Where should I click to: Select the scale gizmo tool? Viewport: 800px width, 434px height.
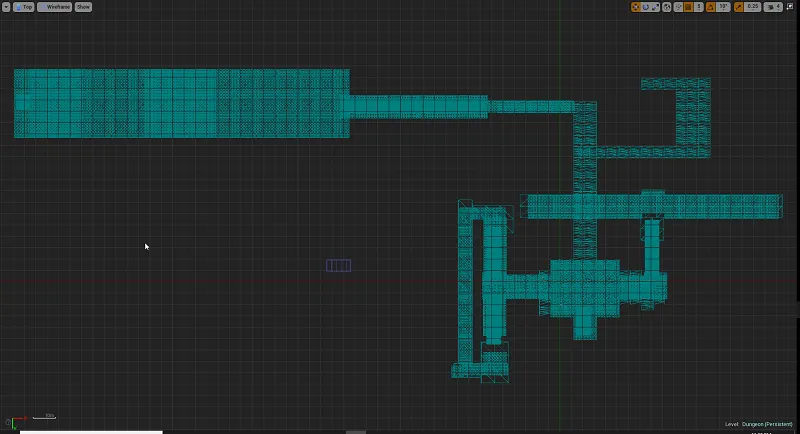click(655, 7)
